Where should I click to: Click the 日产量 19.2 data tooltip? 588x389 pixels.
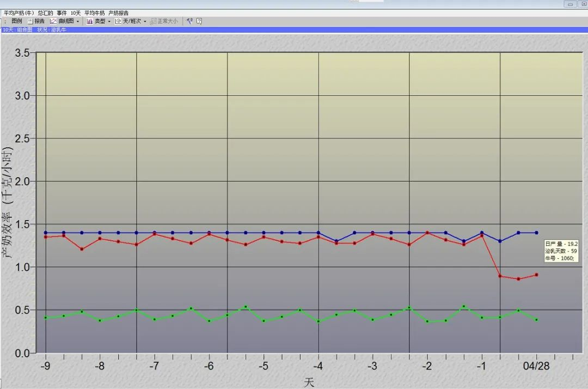click(x=561, y=251)
